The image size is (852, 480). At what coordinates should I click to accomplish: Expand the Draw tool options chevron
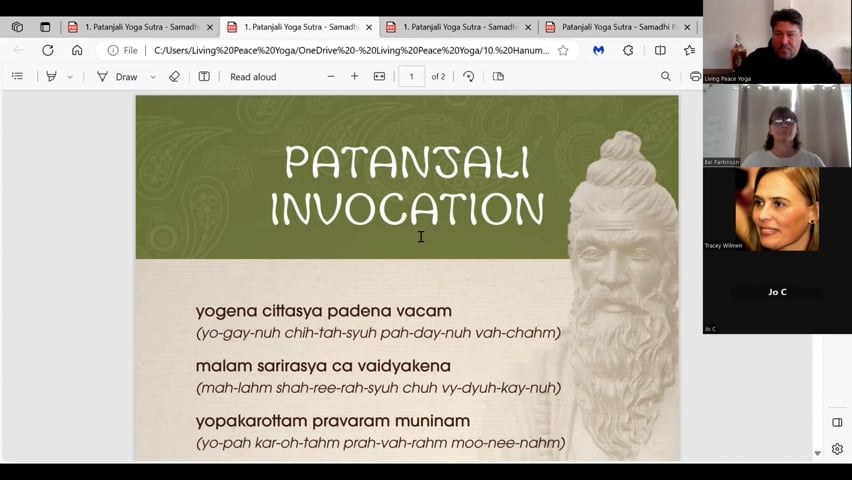[153, 77]
